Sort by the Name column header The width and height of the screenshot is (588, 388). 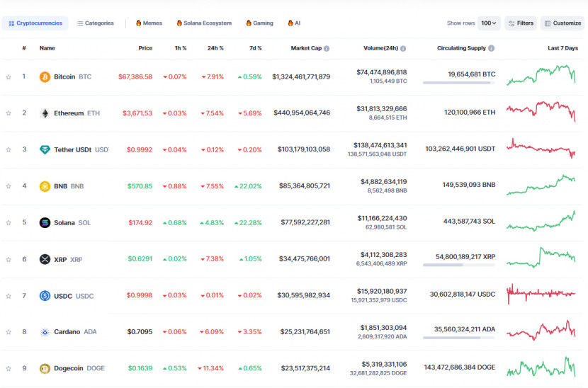pyautogui.click(x=47, y=48)
